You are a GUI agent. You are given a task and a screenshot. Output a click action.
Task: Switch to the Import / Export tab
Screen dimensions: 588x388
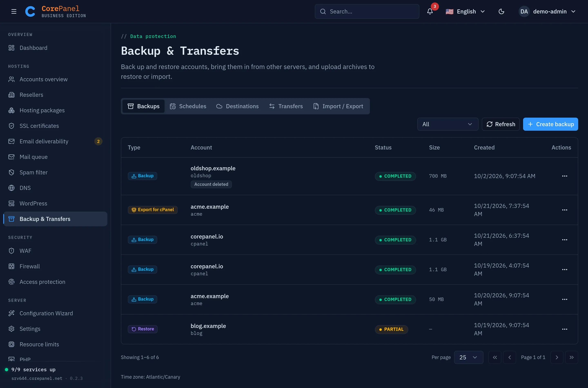coord(338,106)
